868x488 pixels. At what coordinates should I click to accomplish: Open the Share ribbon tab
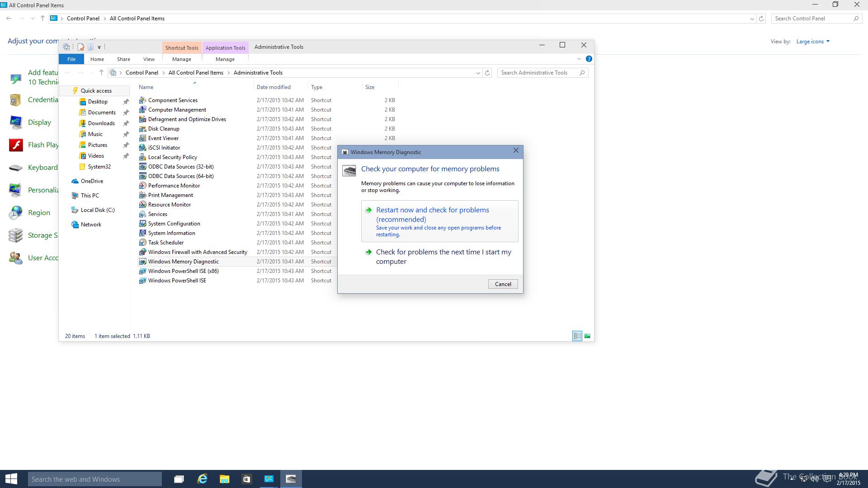[123, 59]
